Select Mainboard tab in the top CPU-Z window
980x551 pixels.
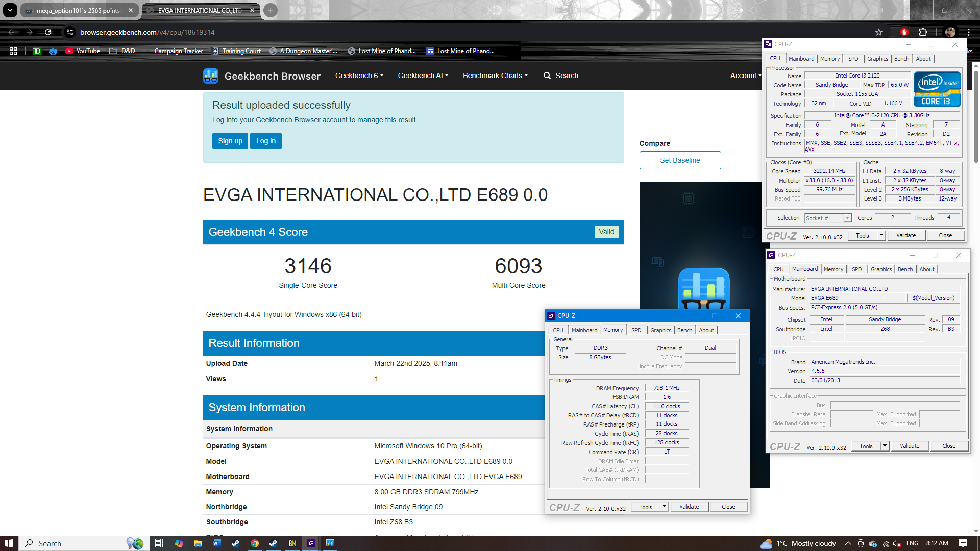[801, 59]
